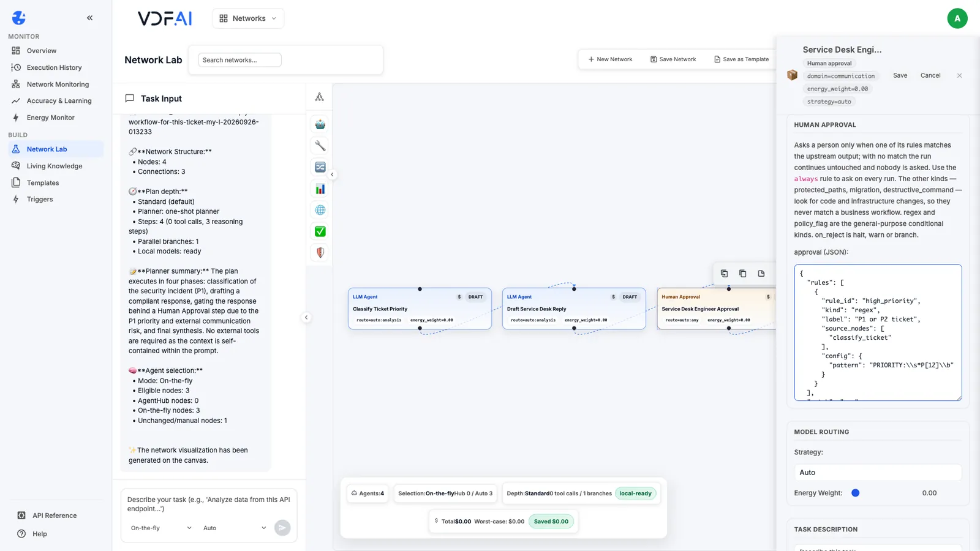Click the Agents:4 chip
This screenshot has height=551, width=980.
click(367, 493)
